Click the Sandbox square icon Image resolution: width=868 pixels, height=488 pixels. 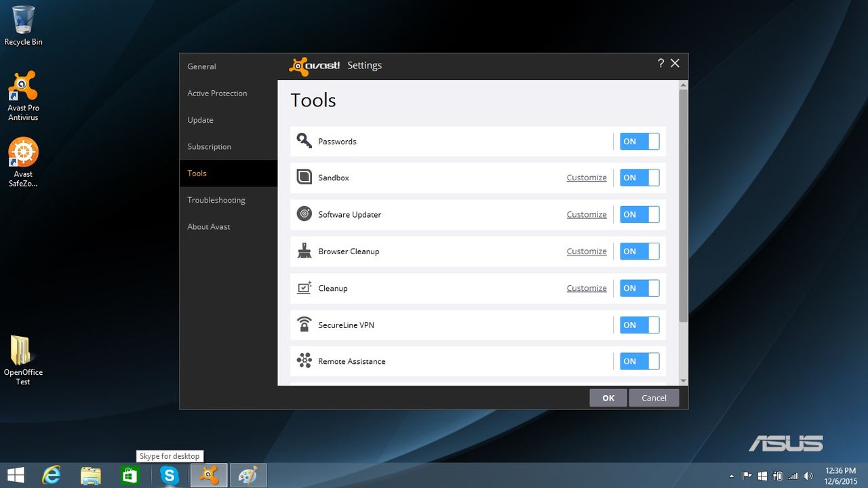pyautogui.click(x=304, y=178)
